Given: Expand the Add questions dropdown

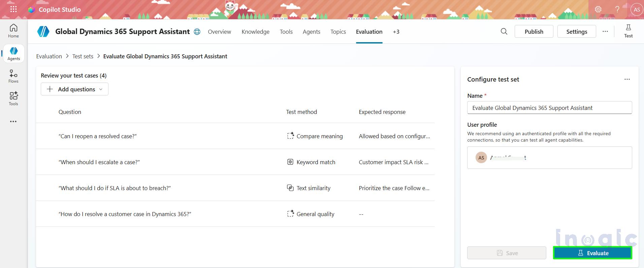Looking at the screenshot, I should 74,89.
